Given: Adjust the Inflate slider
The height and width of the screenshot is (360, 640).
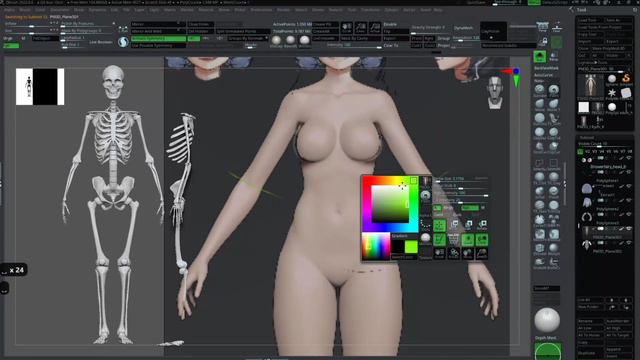Looking at the screenshot, I should coord(31,24).
